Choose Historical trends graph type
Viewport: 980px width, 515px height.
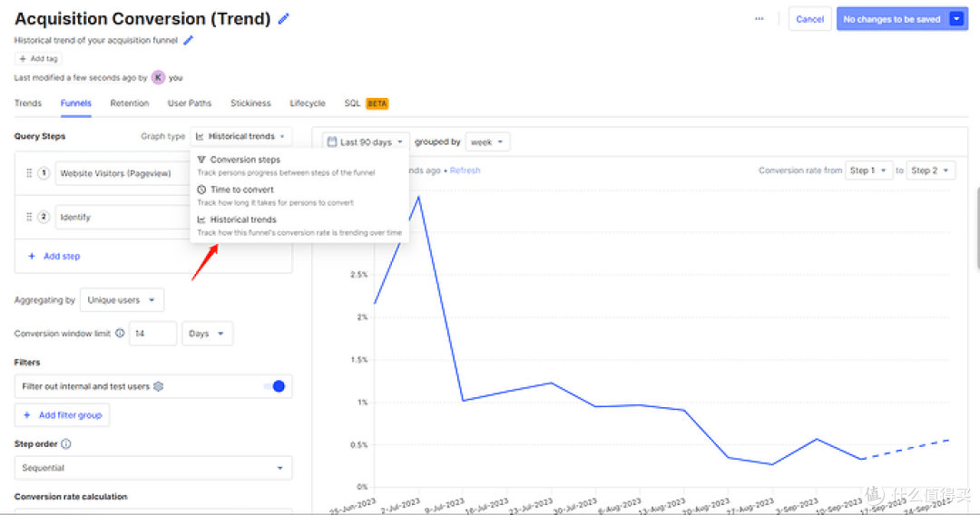coord(299,226)
